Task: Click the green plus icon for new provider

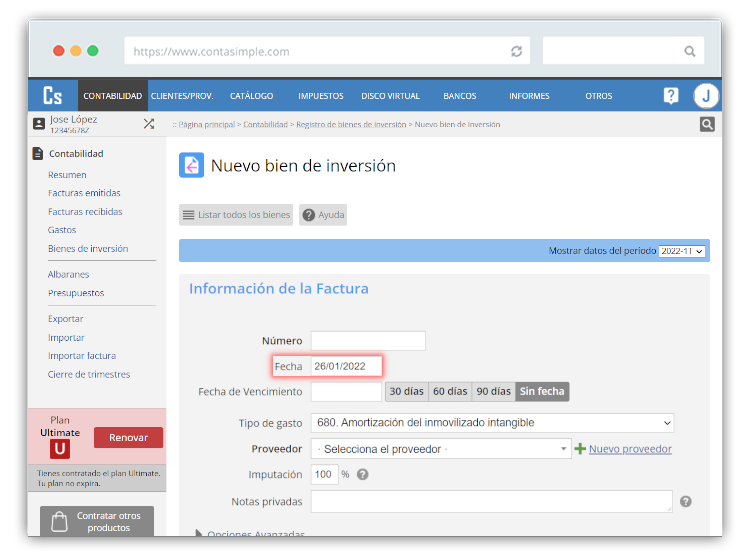Action: point(580,449)
